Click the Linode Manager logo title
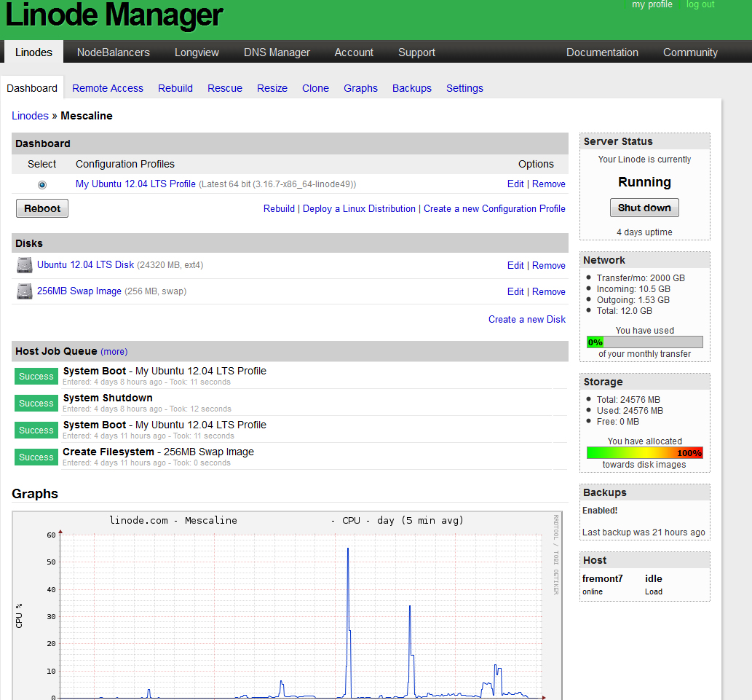The image size is (752, 700). 114,16
